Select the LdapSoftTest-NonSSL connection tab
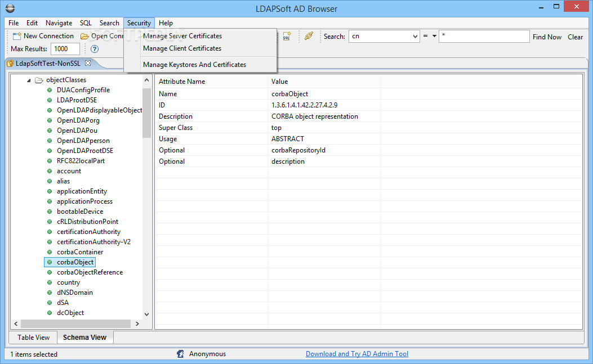 pos(48,63)
